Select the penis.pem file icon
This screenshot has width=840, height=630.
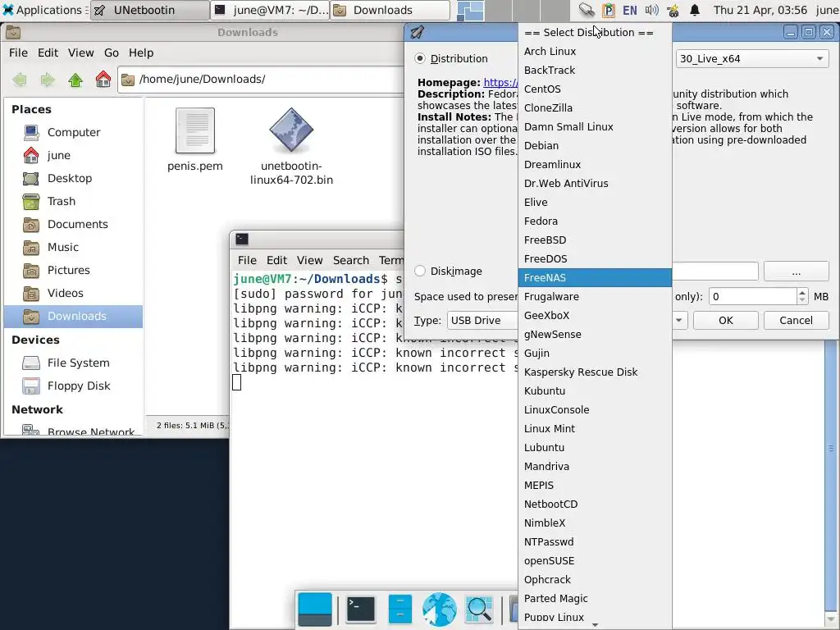(x=195, y=130)
